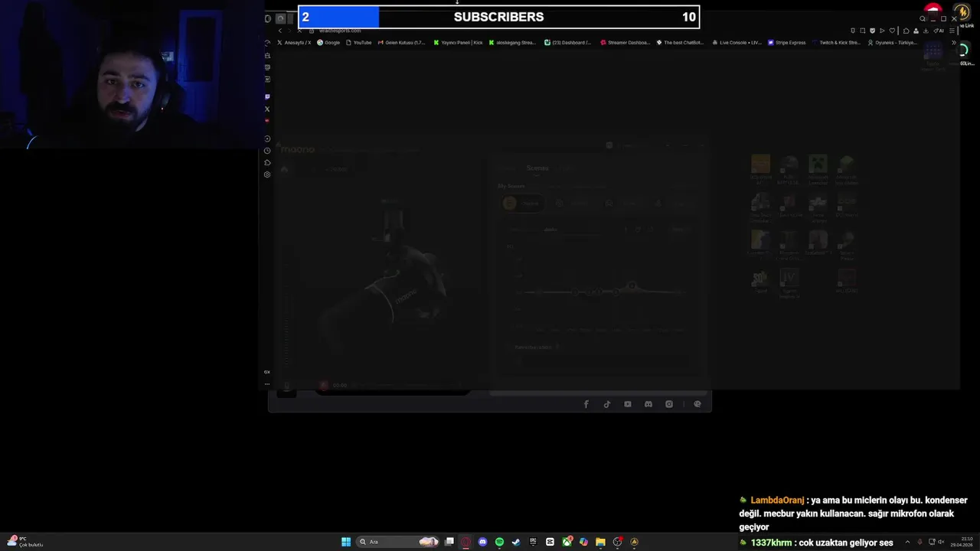This screenshot has height=551, width=980.
Task: Open the tray volume control
Action: pyautogui.click(x=941, y=542)
